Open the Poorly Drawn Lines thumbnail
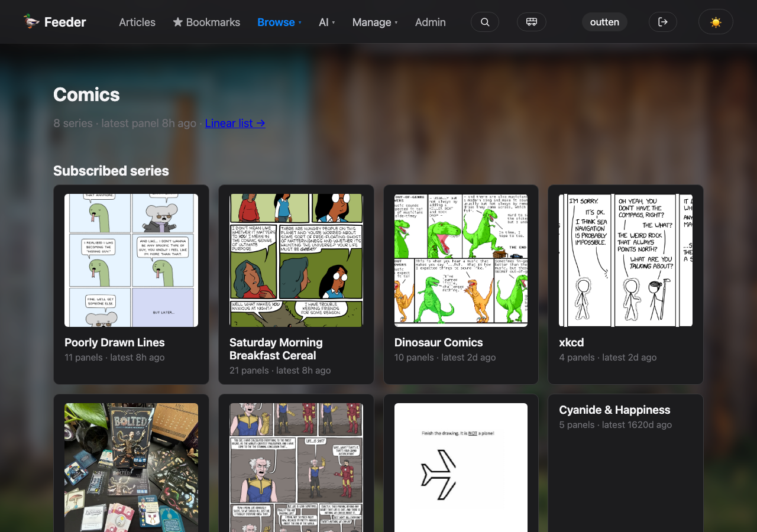 [131, 260]
